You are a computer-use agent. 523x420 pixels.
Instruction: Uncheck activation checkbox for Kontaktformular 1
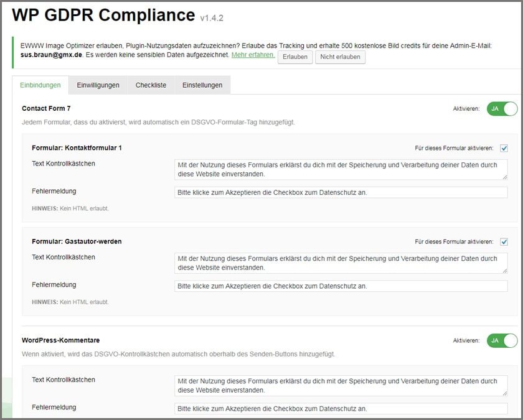pos(504,148)
